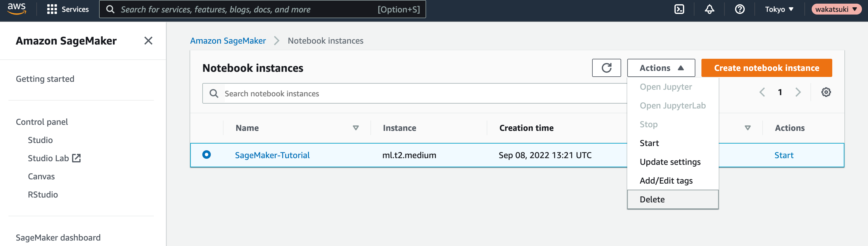Image resolution: width=868 pixels, height=246 pixels.
Task: Click Create notebook instance button
Action: [766, 68]
